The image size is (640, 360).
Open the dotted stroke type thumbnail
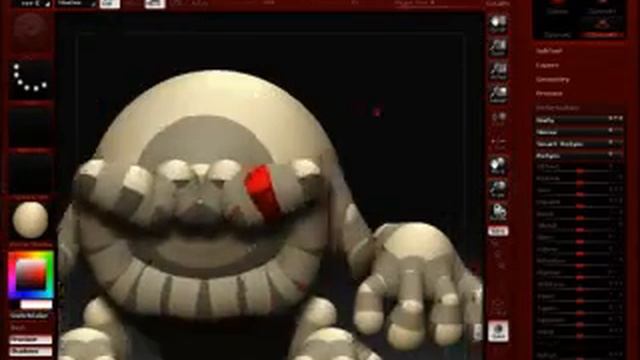coord(31,80)
